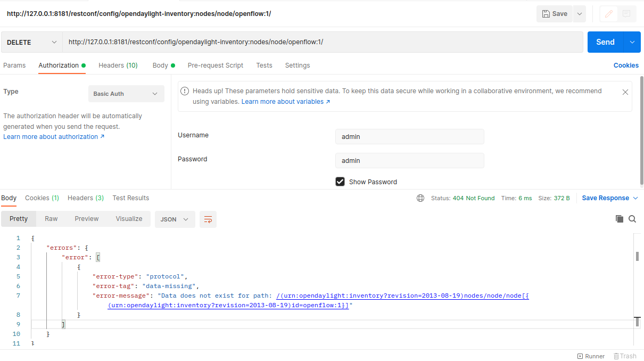Switch response view to Raw
This screenshot has height=361, width=644.
coord(51,219)
